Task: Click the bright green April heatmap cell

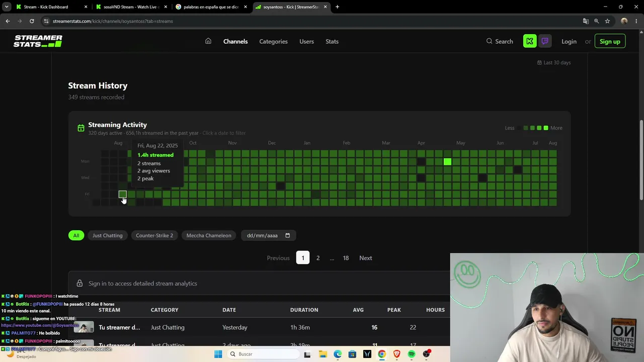Action: (447, 161)
